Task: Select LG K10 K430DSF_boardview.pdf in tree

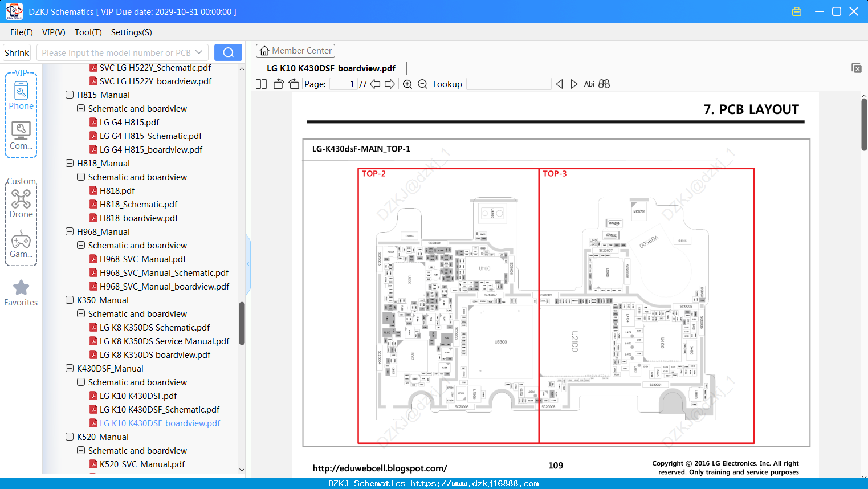Action: pos(160,423)
